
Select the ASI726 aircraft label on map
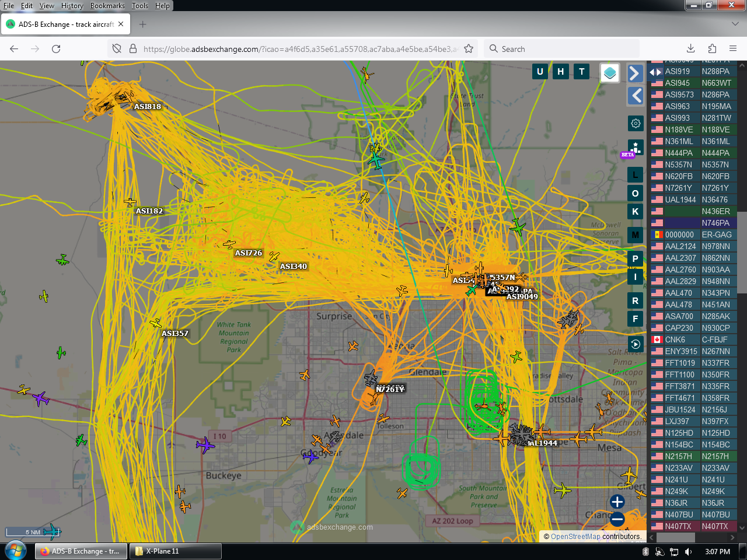249,253
